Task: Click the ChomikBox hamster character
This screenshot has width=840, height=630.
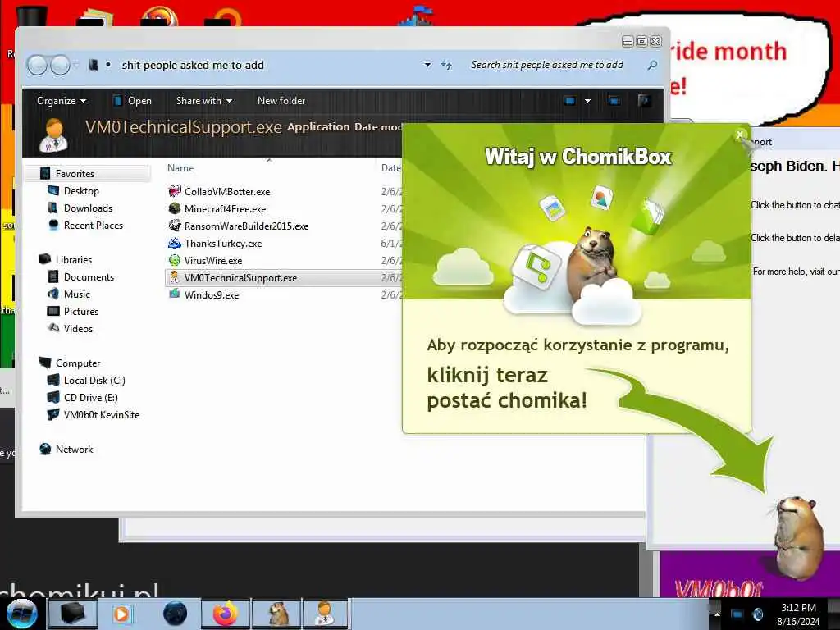Action: point(799,537)
